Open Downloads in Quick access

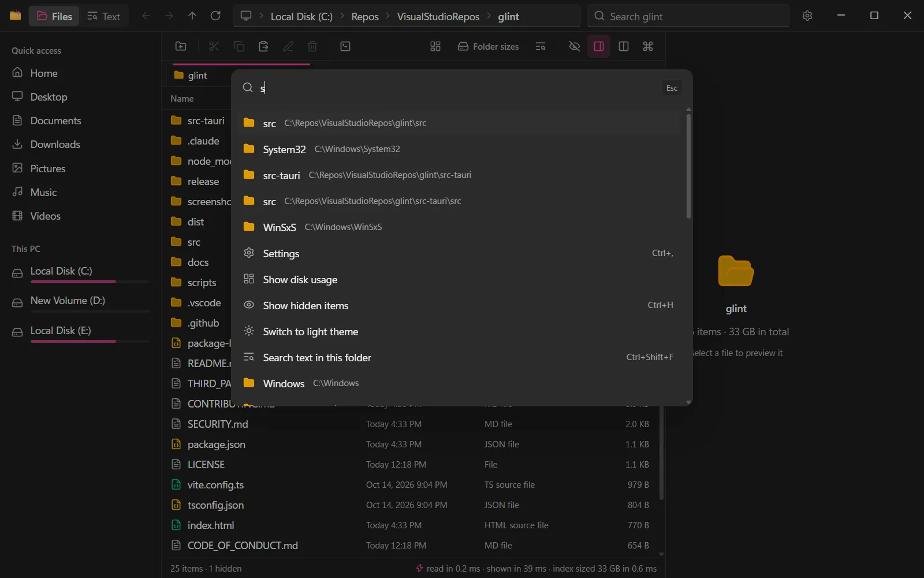coord(81,144)
